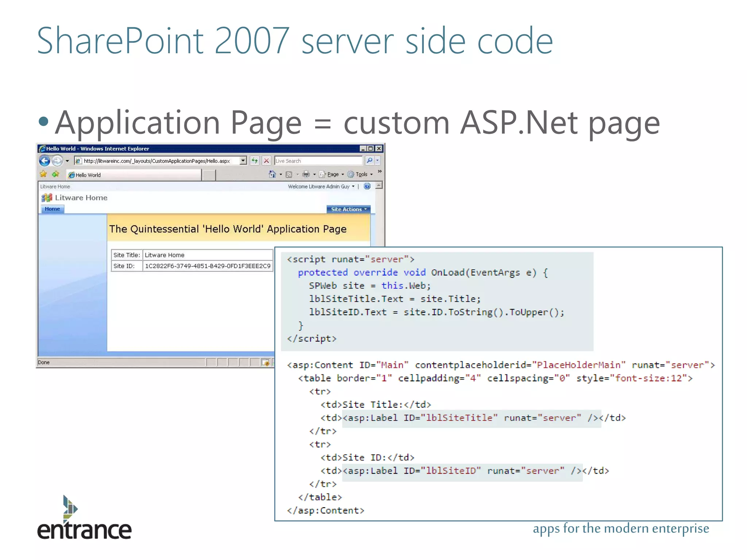747x560 pixels.
Task: Maximize the Internet Explorer window
Action: click(371, 148)
